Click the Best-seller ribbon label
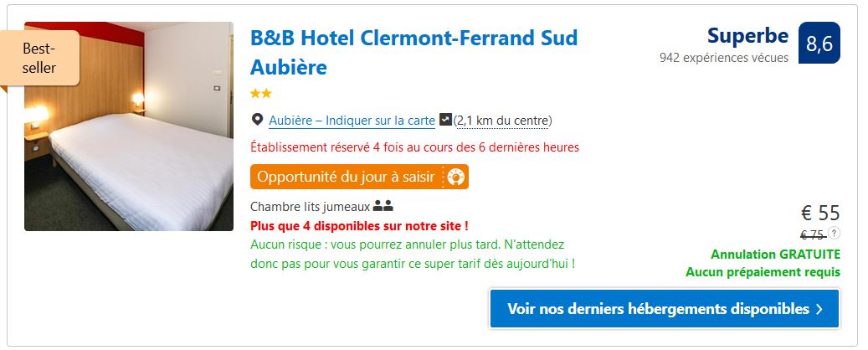The width and height of the screenshot is (868, 350). tap(39, 58)
